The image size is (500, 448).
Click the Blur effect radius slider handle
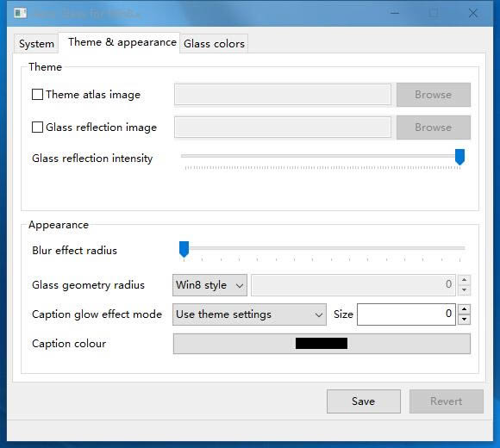click(x=184, y=249)
